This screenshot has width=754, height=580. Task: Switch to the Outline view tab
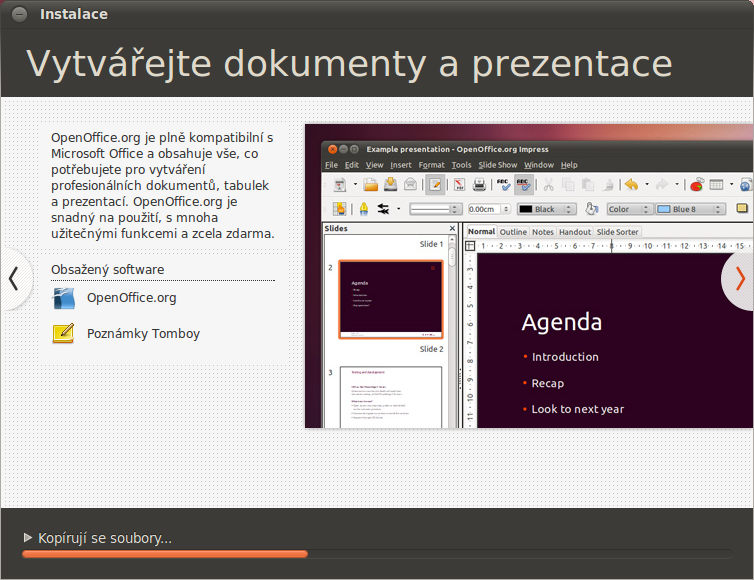[x=513, y=232]
